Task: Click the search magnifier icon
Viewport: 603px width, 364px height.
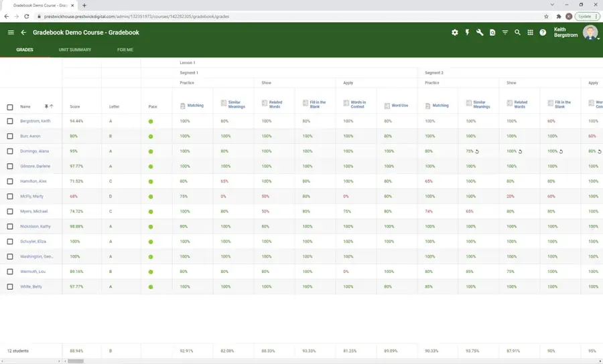Action: [517, 32]
